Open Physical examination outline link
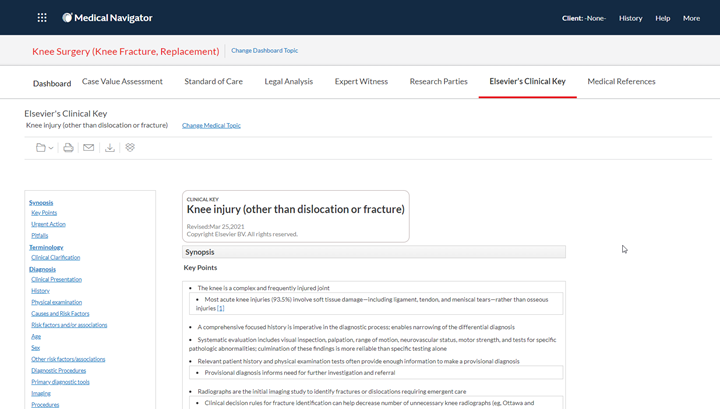Viewport: 720px width, 409px height. 56,302
